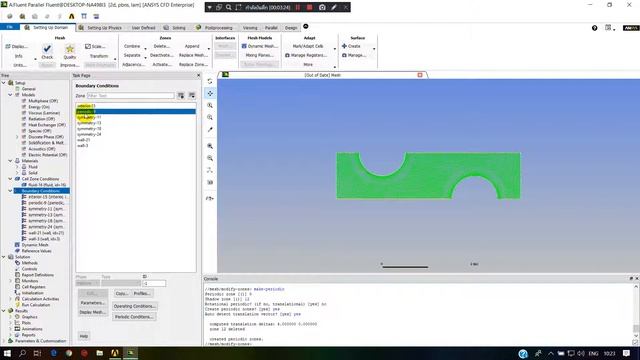Collapse the ribbon with the round arrow button

[x=306, y=27]
